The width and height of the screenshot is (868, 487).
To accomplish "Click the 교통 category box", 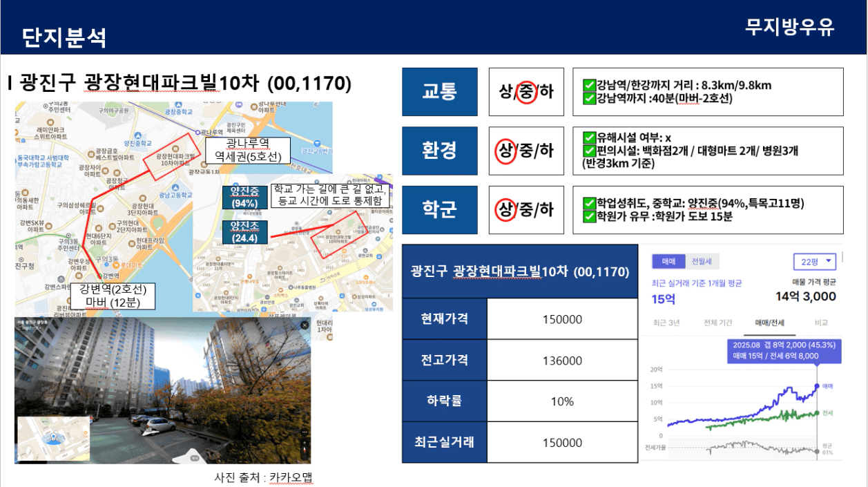I will (440, 92).
